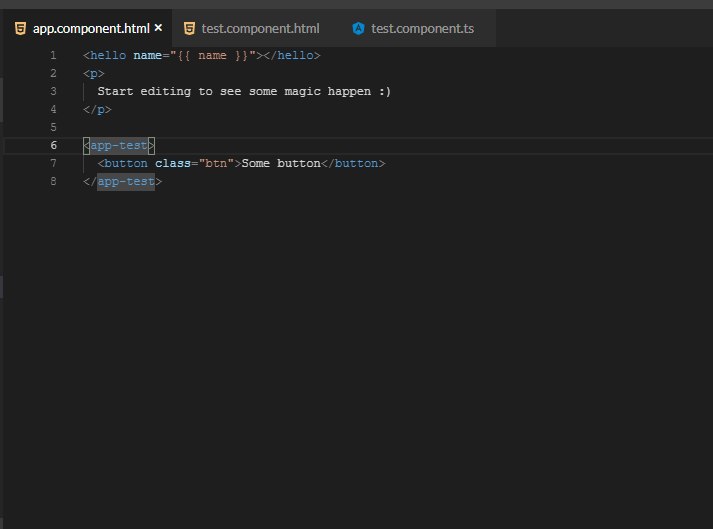Click the closing </hello> tag
This screenshot has width=713, height=529.
coord(292,55)
